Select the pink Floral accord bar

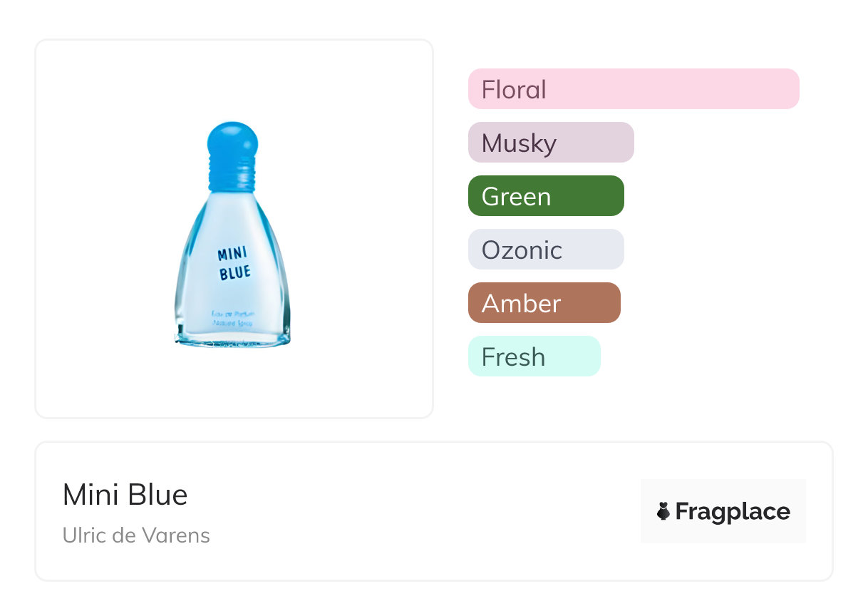tap(633, 89)
